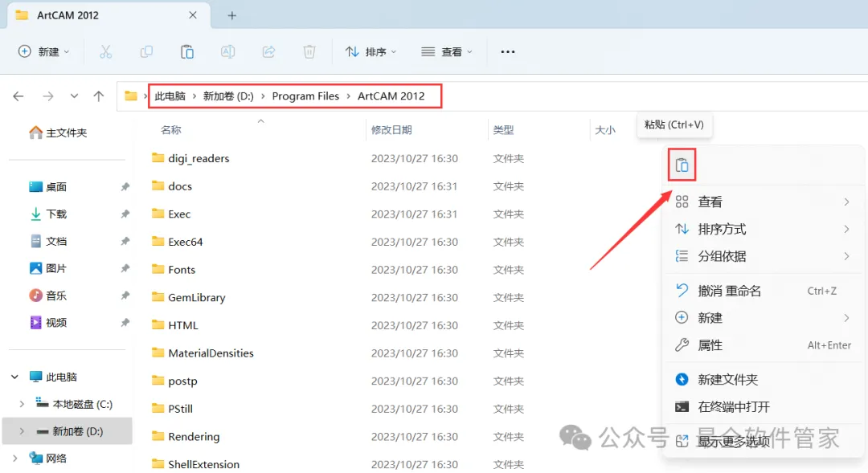This screenshot has height=473, width=868.
Task: Open 查看 submenu in context menu
Action: point(762,202)
